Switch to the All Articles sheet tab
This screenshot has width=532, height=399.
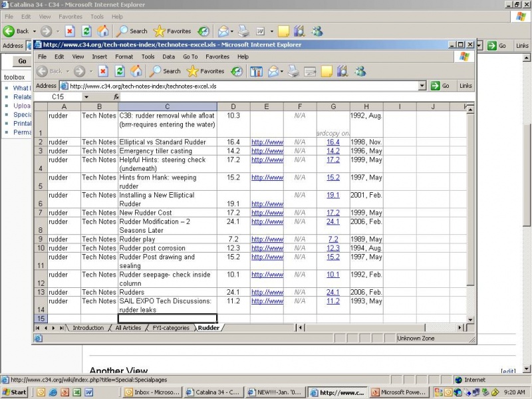pyautogui.click(x=128, y=328)
